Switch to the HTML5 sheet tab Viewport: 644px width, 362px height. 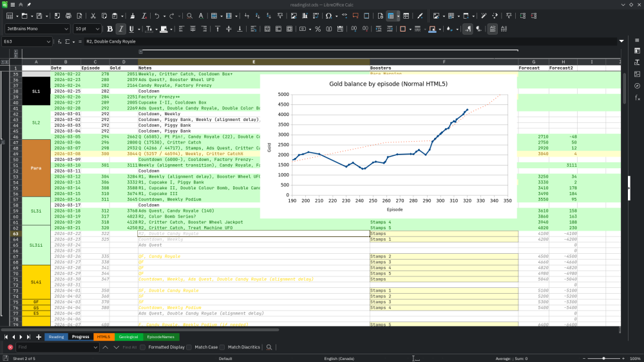(x=104, y=337)
